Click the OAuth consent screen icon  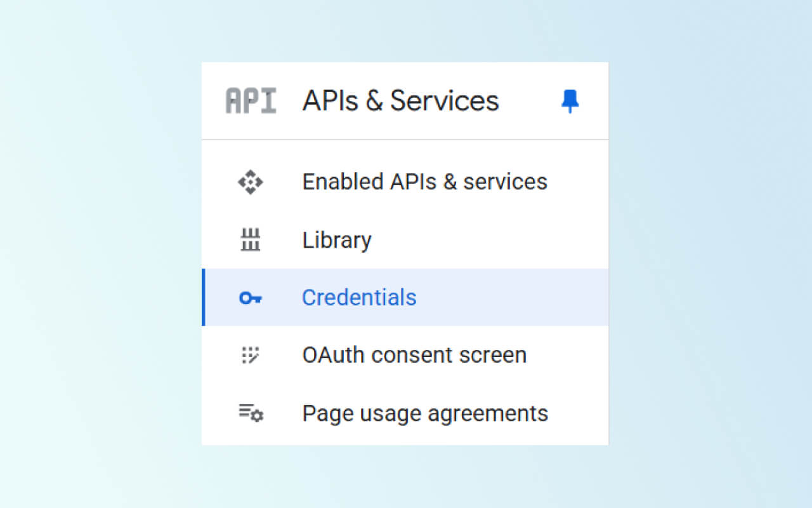click(251, 355)
